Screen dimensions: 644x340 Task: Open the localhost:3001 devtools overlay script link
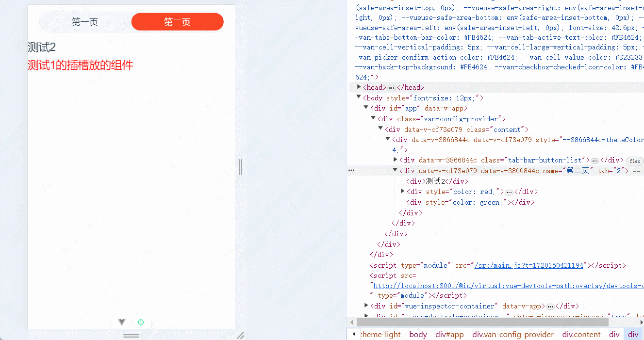[508, 286]
